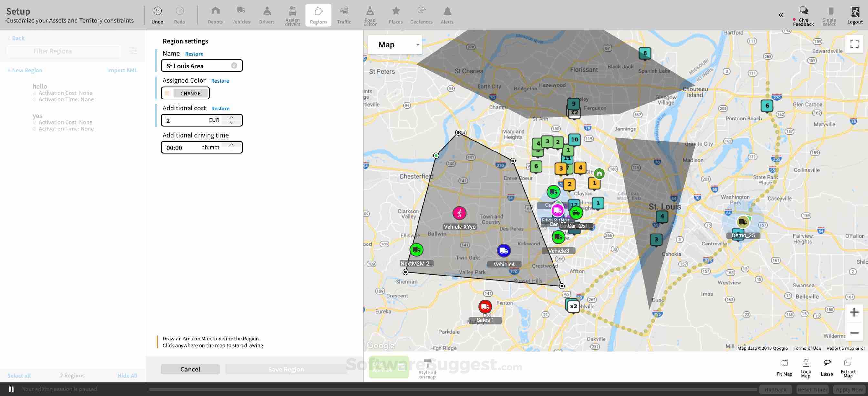Click the Undo icon
Screen dimensions: 868x396
157,11
